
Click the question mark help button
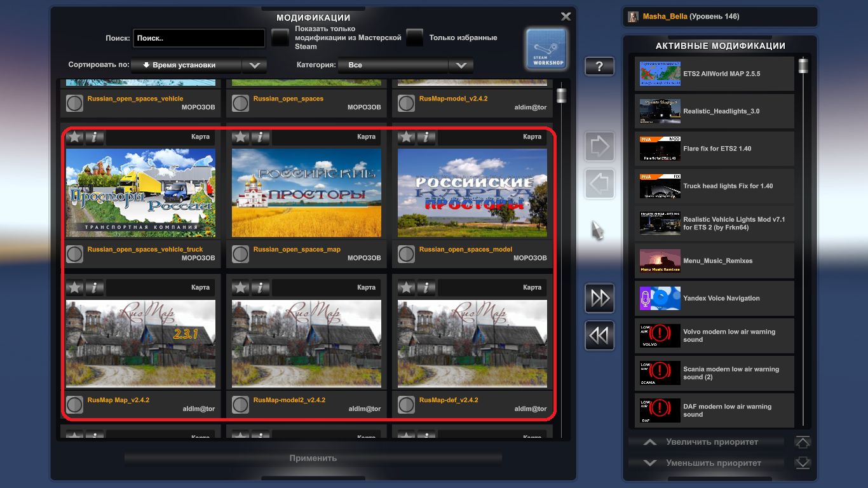[x=599, y=66]
